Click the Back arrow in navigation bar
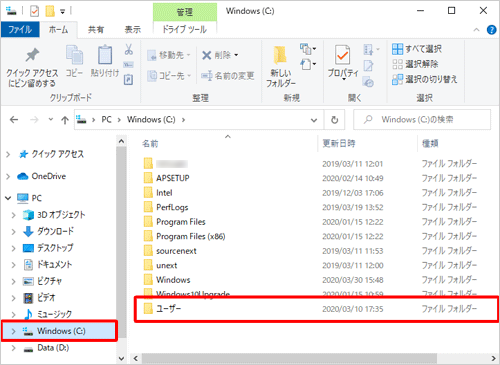 click(x=14, y=120)
